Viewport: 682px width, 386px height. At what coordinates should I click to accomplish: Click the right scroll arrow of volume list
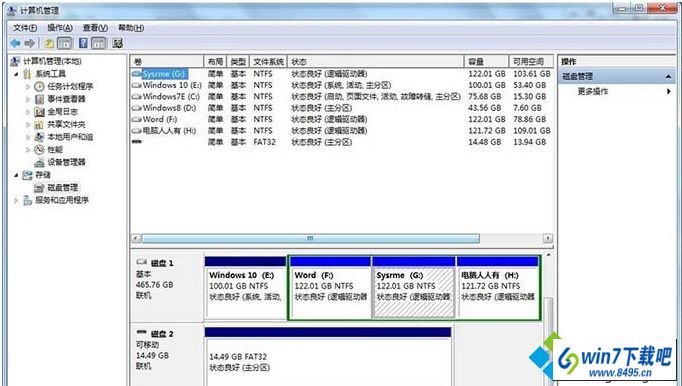(548, 238)
